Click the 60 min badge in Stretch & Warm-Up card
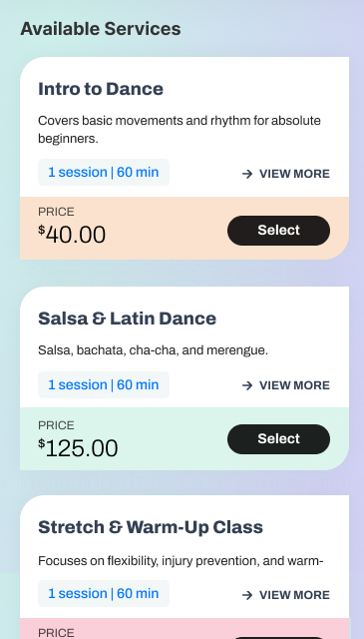 click(x=104, y=594)
